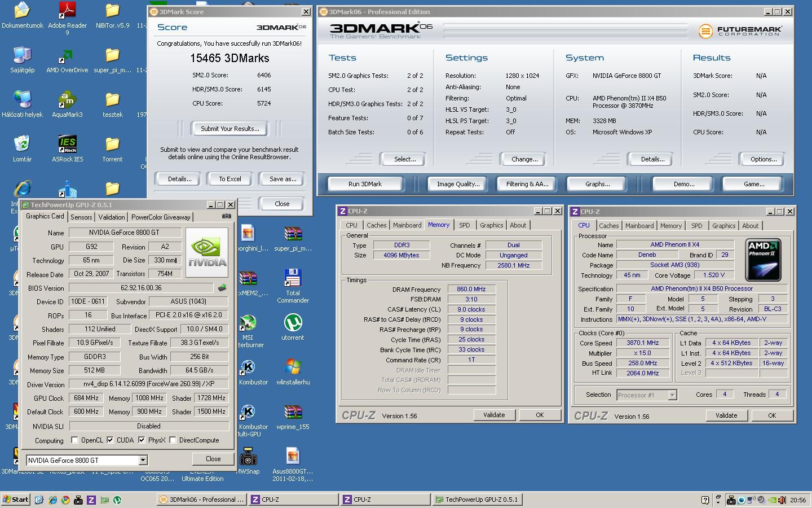812x508 pixels.
Task: Open the Total Commander desktop icon
Action: (x=293, y=286)
